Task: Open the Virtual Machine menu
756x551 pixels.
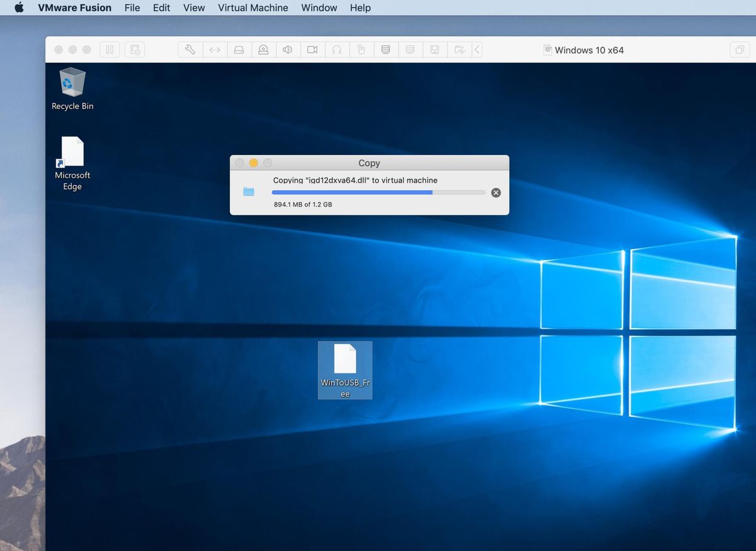Action: pyautogui.click(x=253, y=8)
